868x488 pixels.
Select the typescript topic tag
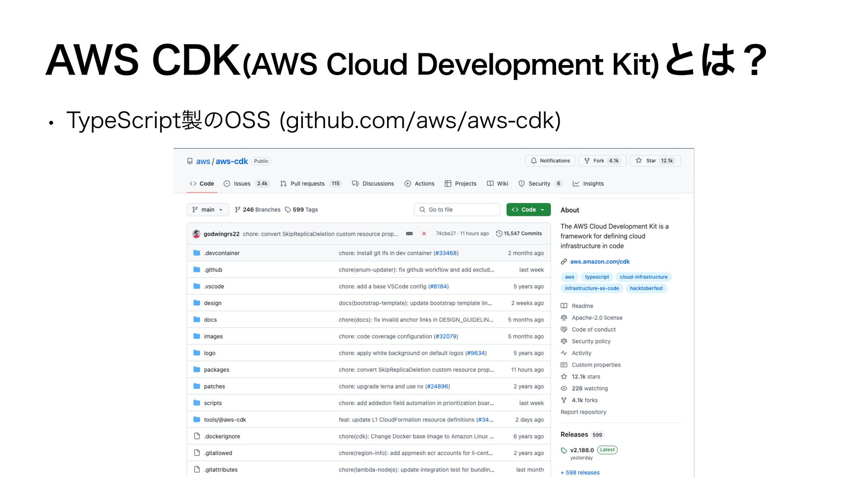click(597, 277)
